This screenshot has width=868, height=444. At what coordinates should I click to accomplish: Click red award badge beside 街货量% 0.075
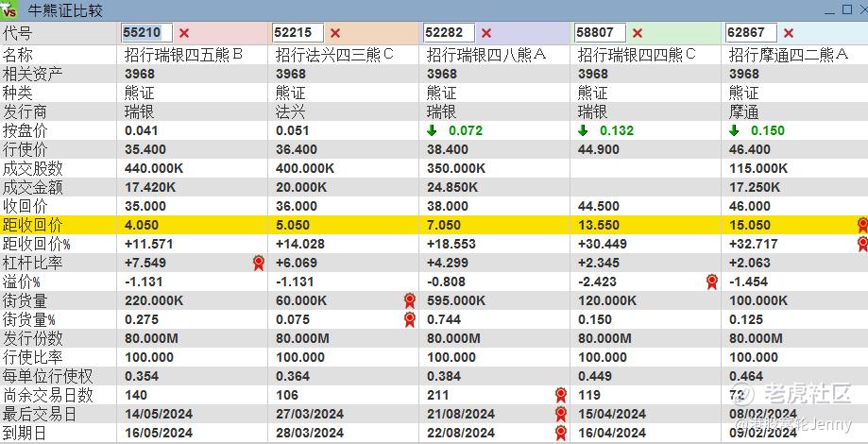(410, 319)
